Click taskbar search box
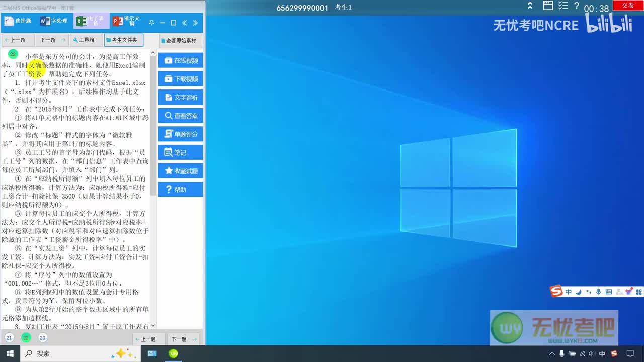 (81, 354)
